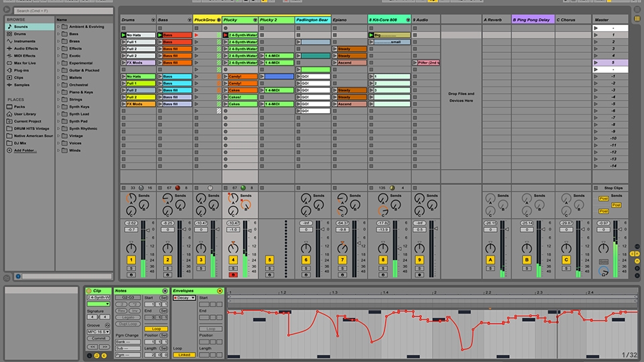
Task: Toggle the yellow Loop switch in Notes box
Action: click(x=156, y=328)
